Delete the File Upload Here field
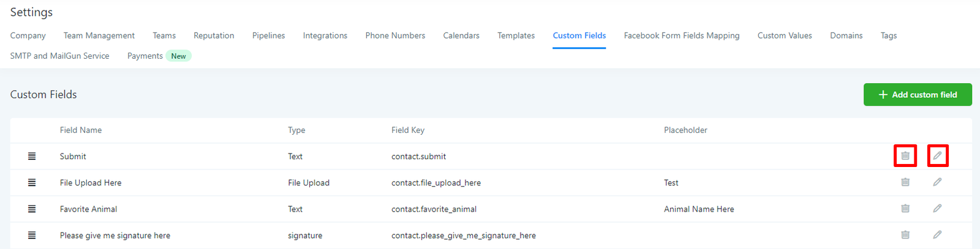 [905, 182]
